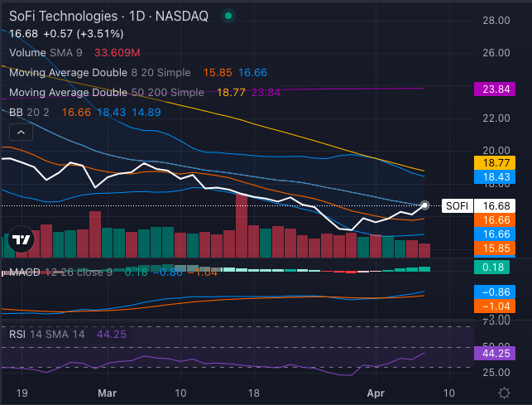
Task: Click the SOFI symbol label tag
Action: (456, 205)
